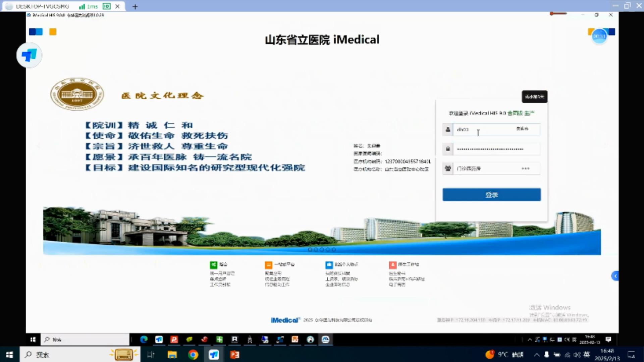Open the local Windows Start button

(10, 355)
